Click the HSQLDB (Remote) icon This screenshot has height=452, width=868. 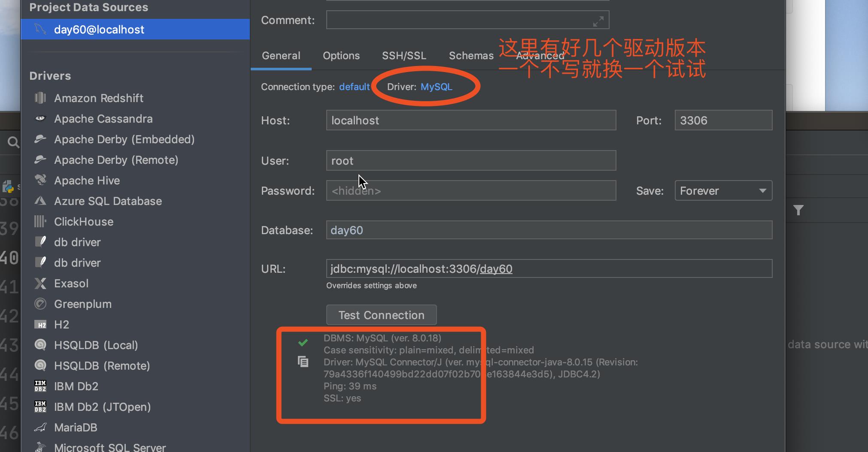(40, 366)
